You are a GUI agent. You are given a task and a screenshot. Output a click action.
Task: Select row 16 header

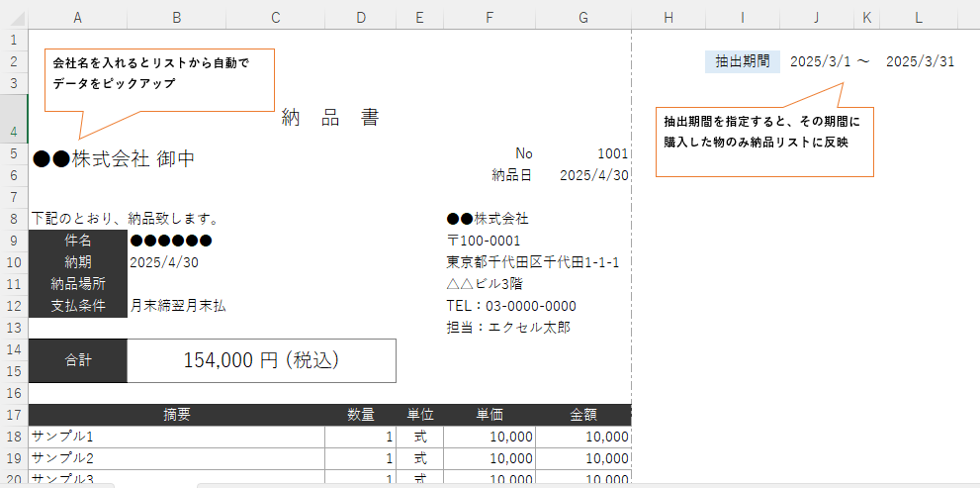(x=15, y=393)
